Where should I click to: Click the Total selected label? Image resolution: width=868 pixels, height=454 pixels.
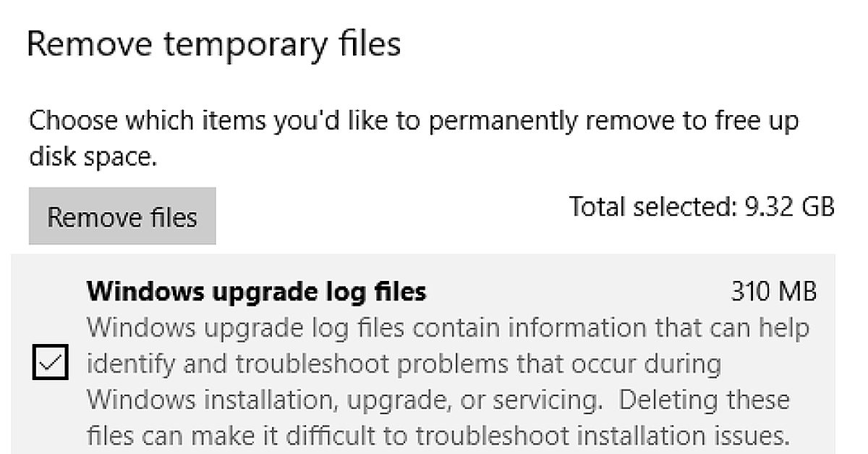[x=652, y=207]
